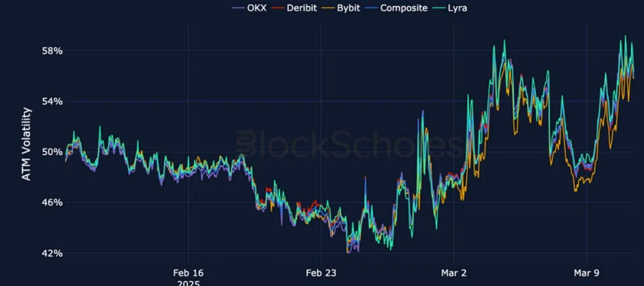
Task: Click the 50% y-axis label
Action: [x=52, y=152]
